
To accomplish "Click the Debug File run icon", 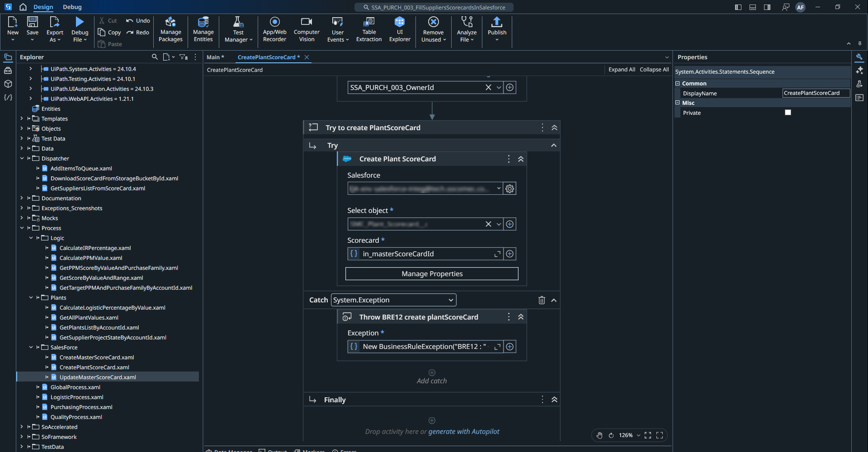I will tap(80, 22).
